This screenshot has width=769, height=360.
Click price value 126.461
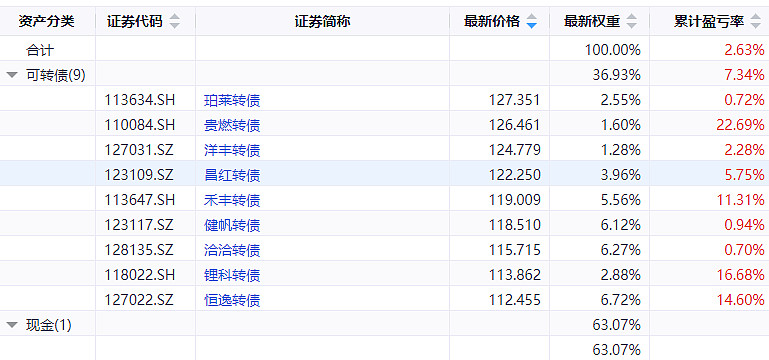(x=514, y=125)
